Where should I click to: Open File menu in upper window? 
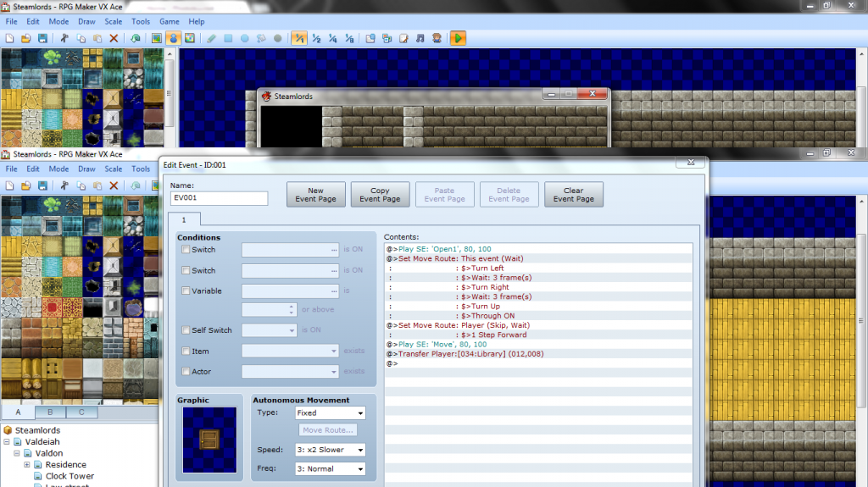tap(11, 21)
